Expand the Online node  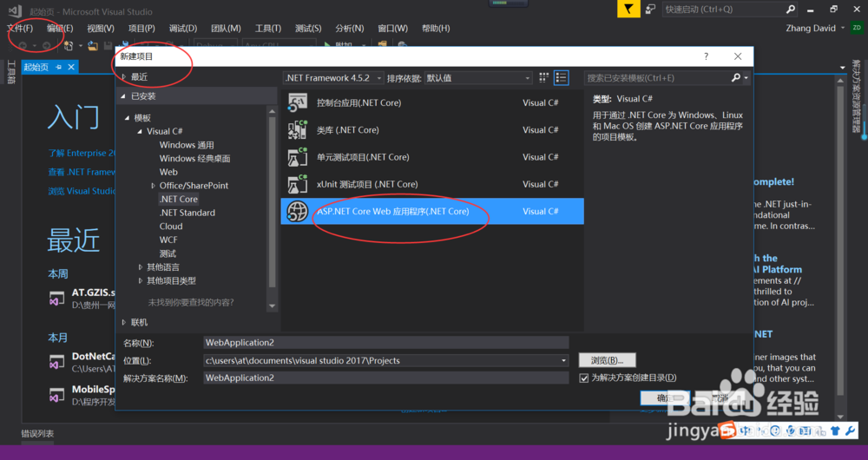coord(124,322)
